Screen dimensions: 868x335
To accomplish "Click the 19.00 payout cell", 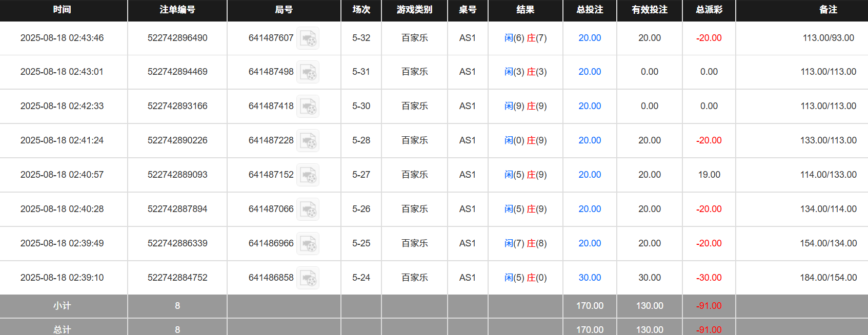I will (709, 175).
